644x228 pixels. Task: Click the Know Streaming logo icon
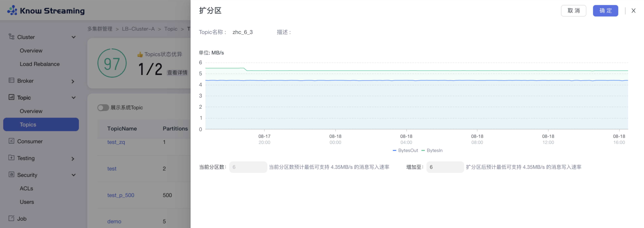pyautogui.click(x=12, y=10)
